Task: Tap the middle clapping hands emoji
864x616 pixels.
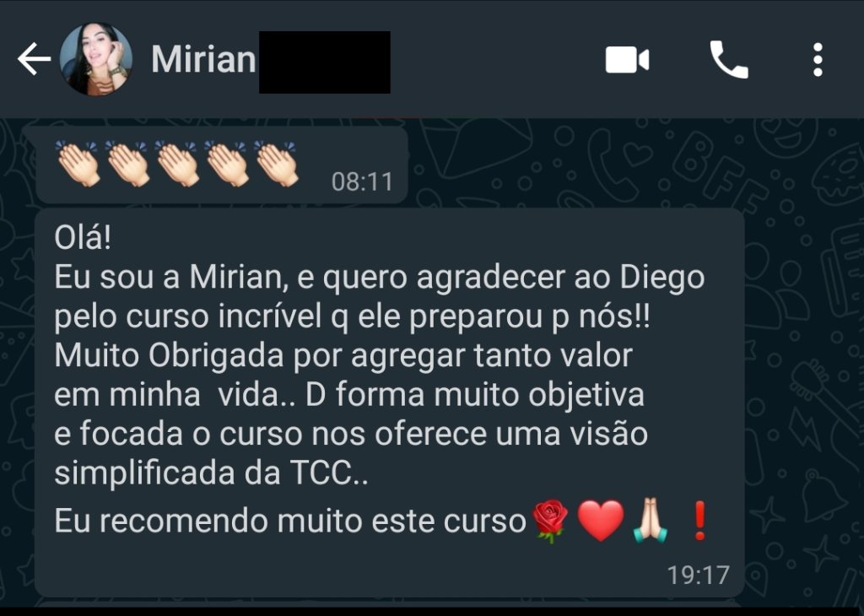Action: click(177, 164)
